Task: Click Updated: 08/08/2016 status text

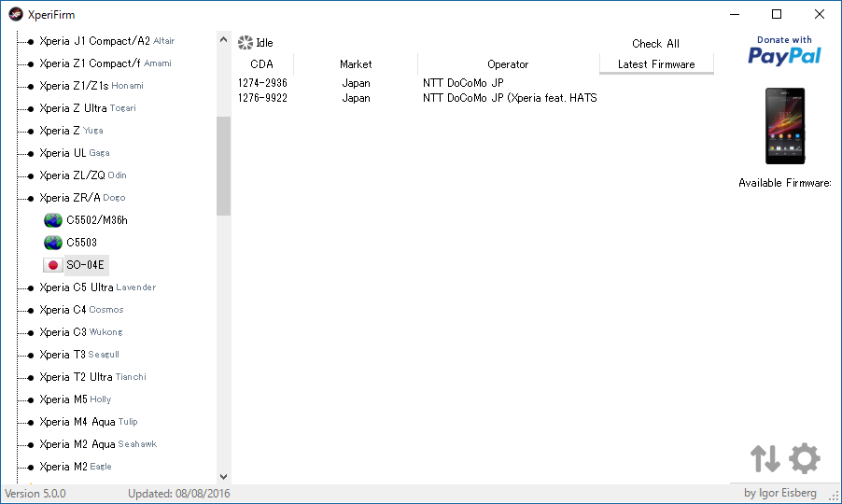Action: click(179, 494)
